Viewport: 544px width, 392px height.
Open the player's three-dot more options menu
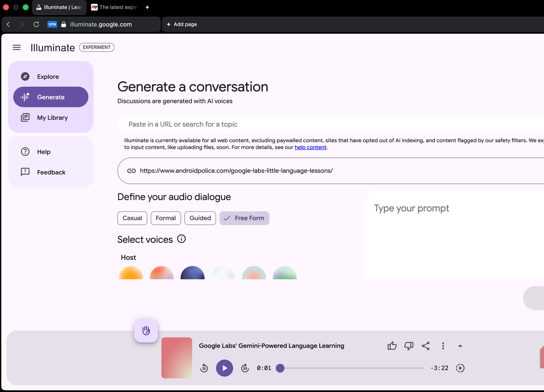[443, 346]
